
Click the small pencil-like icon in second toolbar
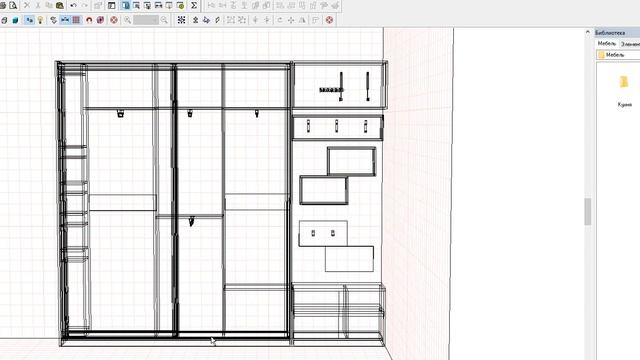pos(218,20)
